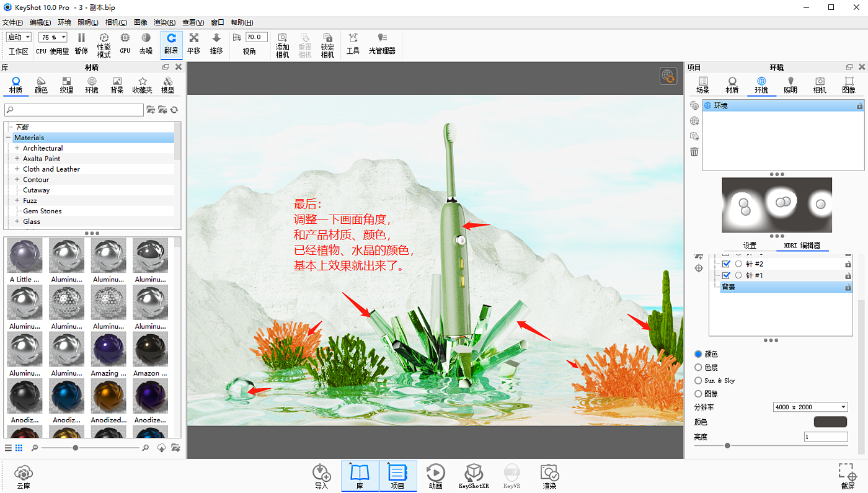Screen dimensions: 868x493
Task: Select the 图像 background radio option
Action: coord(699,394)
